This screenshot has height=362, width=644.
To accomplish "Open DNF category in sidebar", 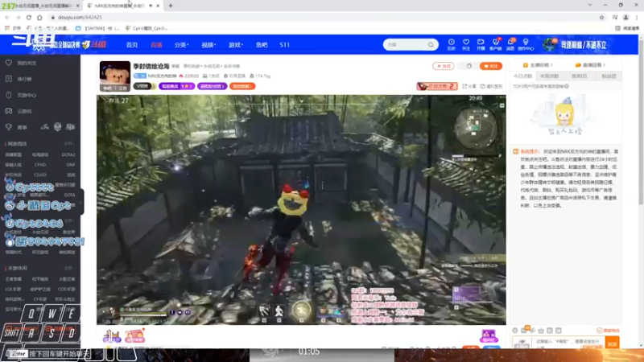I will pyautogui.click(x=70, y=165).
